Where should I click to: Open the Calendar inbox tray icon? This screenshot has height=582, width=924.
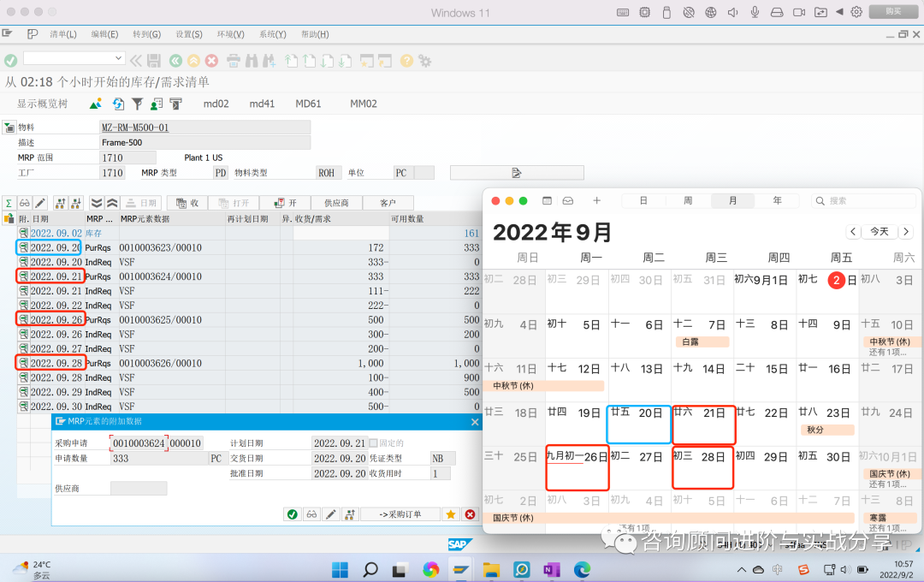click(x=568, y=201)
